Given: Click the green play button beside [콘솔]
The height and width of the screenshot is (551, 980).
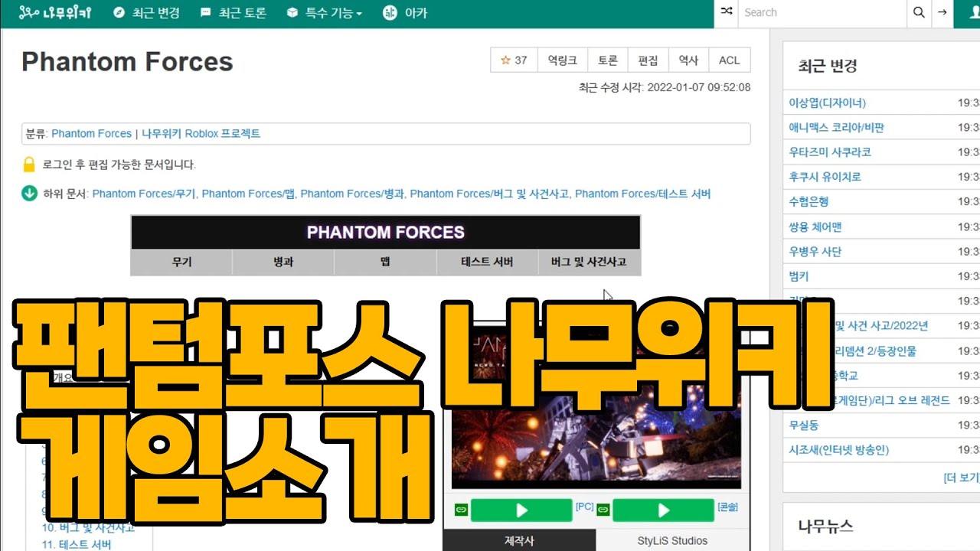Looking at the screenshot, I should 664,510.
